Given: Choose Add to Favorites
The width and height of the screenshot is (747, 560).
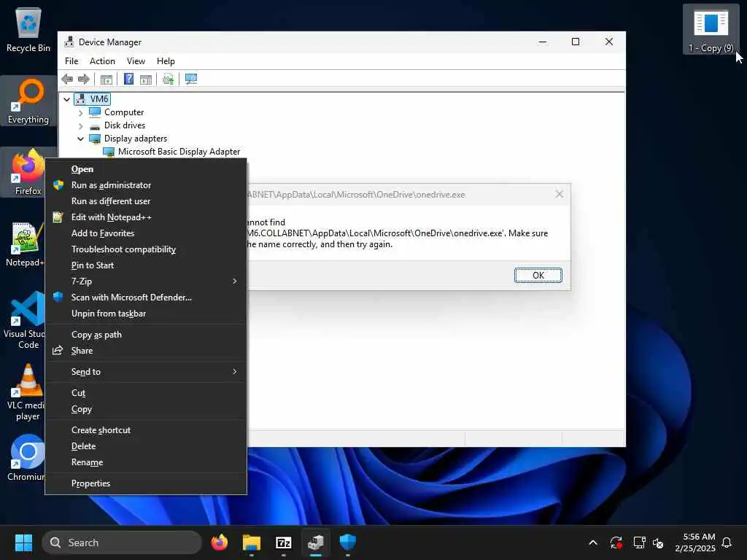Looking at the screenshot, I should pos(146,233).
